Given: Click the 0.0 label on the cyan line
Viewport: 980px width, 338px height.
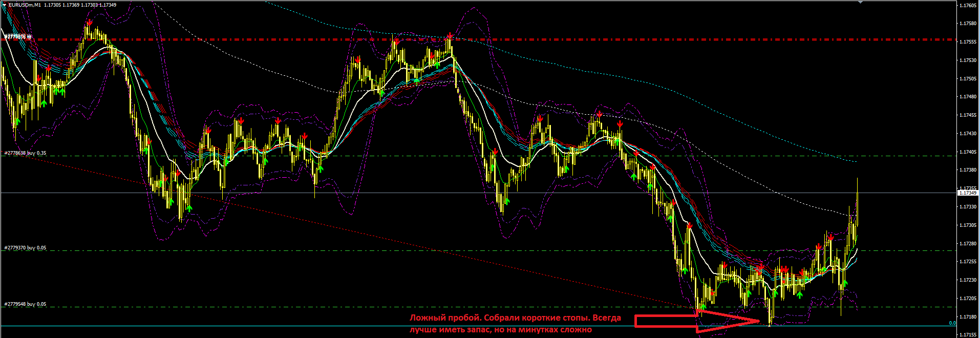Looking at the screenshot, I should [952, 323].
